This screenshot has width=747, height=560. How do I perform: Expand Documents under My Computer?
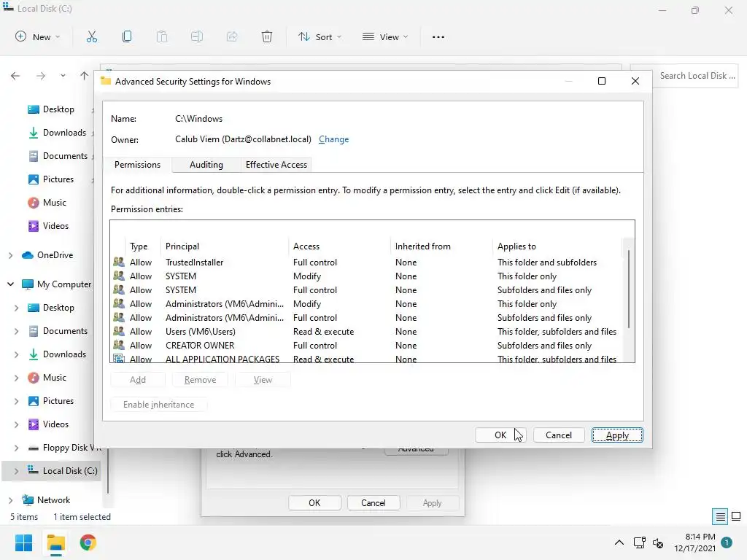(x=17, y=332)
